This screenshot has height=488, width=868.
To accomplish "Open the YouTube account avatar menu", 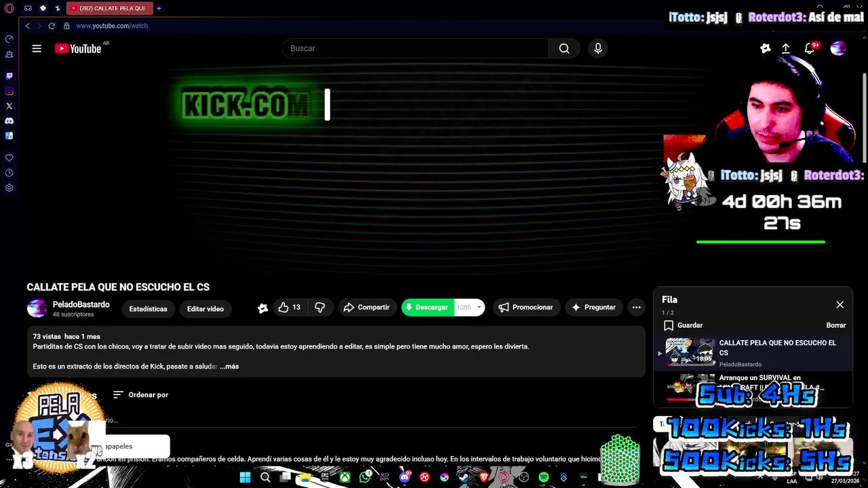I will tap(838, 48).
